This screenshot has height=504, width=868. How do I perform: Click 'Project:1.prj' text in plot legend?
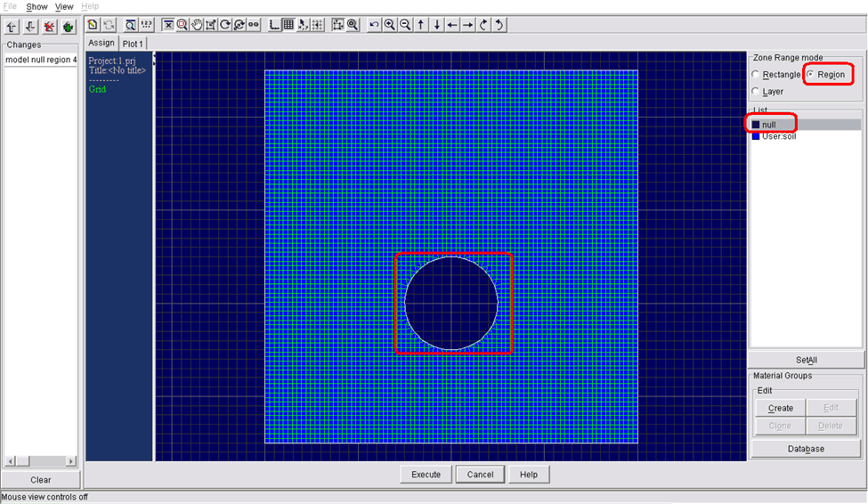point(112,61)
